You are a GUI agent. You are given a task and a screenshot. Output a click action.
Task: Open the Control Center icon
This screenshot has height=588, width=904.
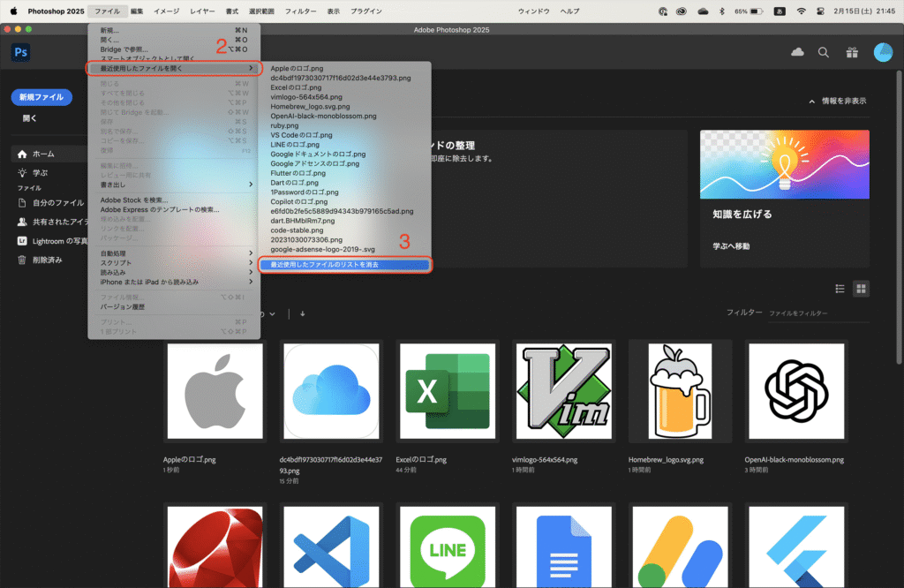point(820,11)
